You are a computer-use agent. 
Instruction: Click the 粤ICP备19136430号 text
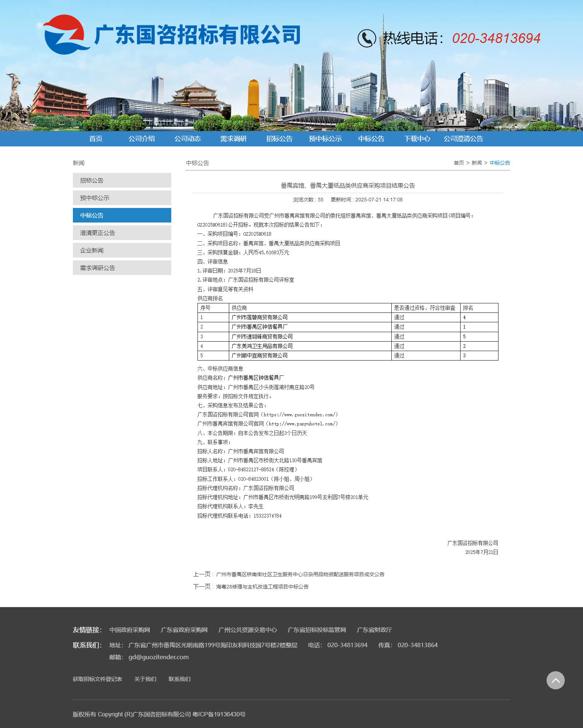click(219, 714)
